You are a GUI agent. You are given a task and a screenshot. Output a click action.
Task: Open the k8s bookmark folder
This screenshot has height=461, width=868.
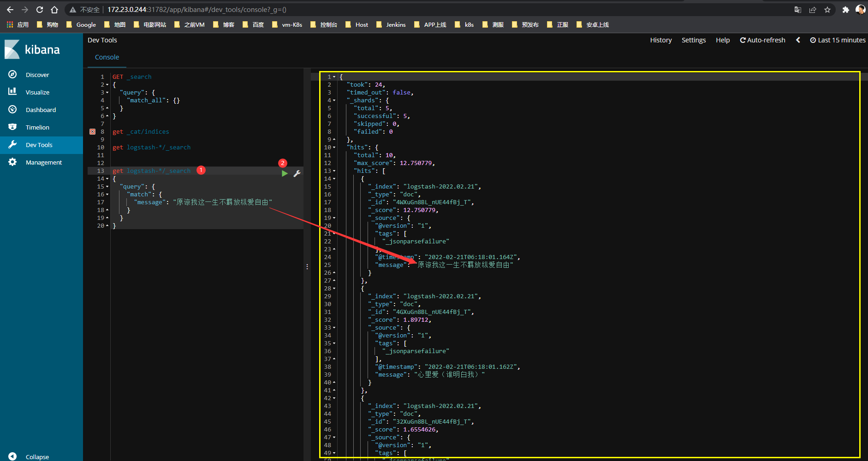464,24
